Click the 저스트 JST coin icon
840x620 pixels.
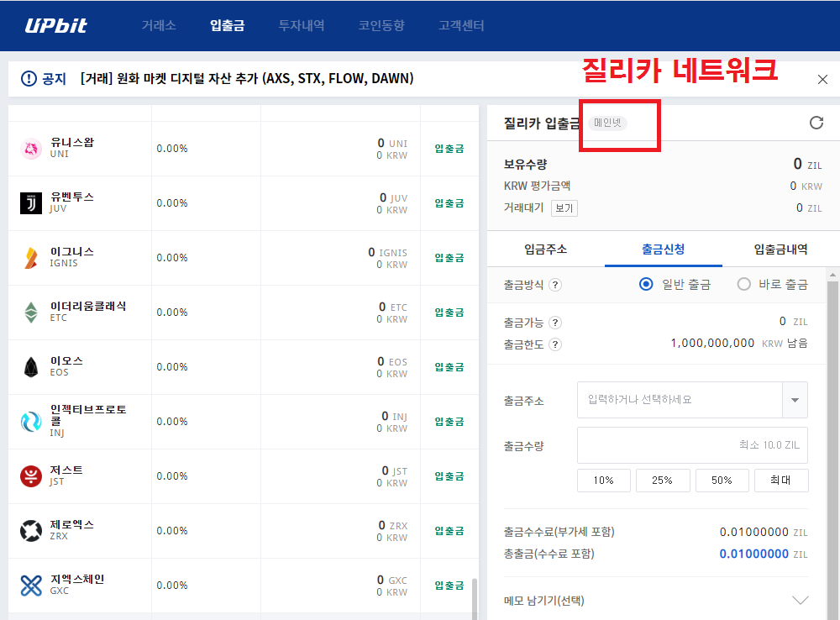(31, 476)
